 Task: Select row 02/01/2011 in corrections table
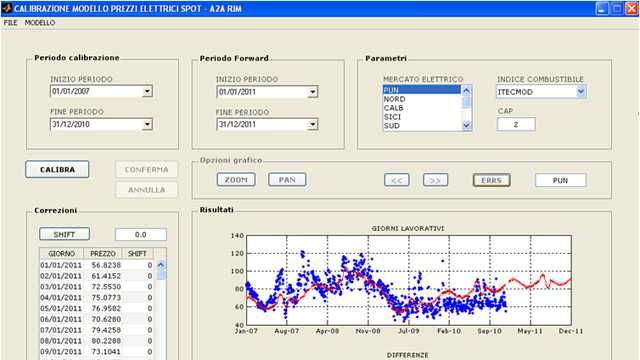click(96, 276)
